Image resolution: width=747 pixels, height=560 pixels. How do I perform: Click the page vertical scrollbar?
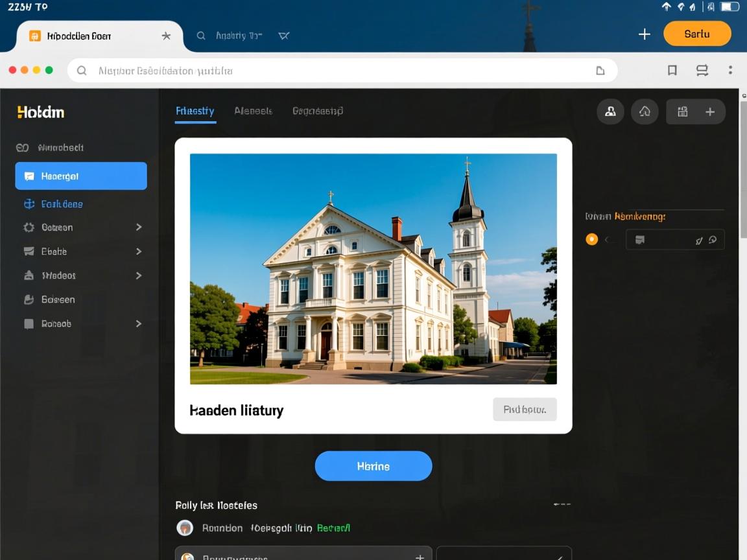click(743, 194)
